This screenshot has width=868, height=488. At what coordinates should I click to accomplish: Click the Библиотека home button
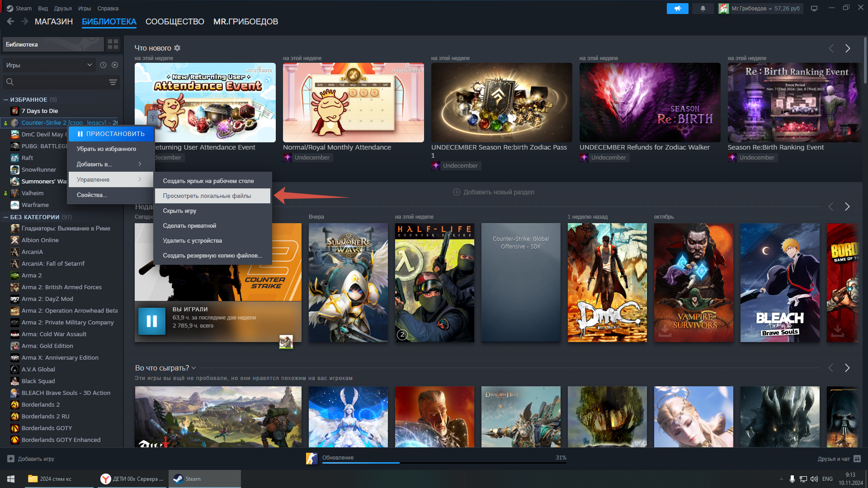[x=53, y=44]
